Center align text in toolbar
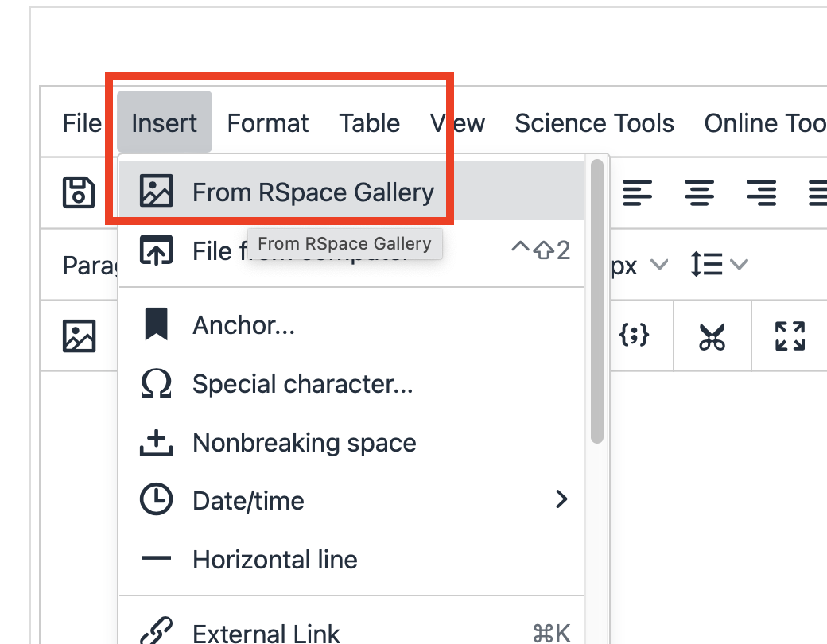This screenshot has width=827, height=644. [x=699, y=192]
